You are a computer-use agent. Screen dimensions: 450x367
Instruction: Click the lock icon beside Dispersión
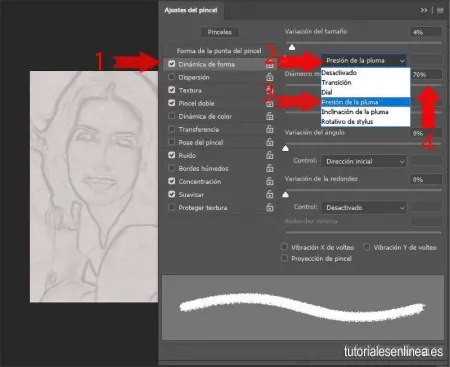pos(270,77)
